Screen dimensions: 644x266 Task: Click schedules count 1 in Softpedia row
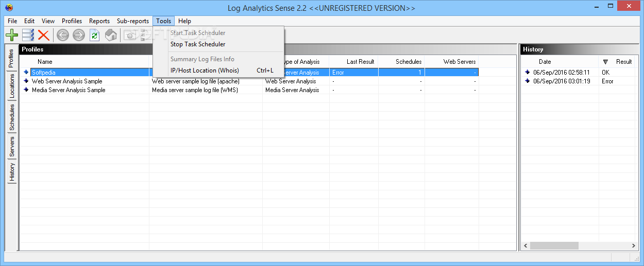pos(420,73)
